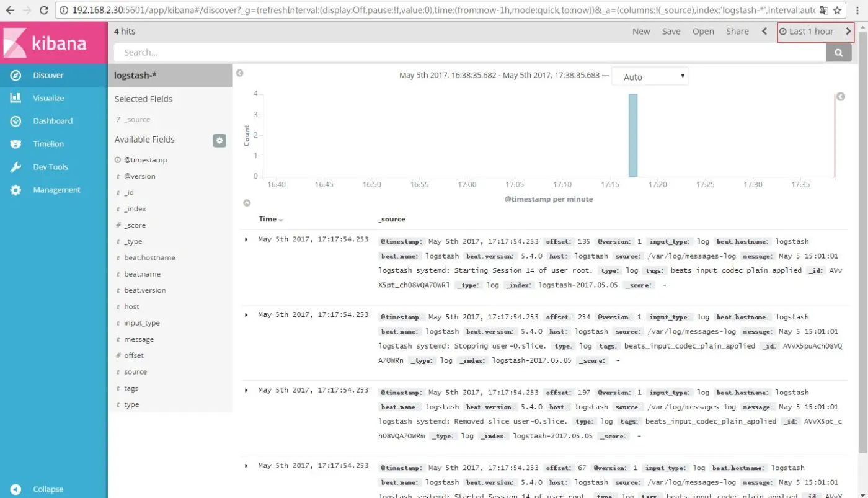
Task: Sort by the Time column header arrow
Action: click(281, 220)
